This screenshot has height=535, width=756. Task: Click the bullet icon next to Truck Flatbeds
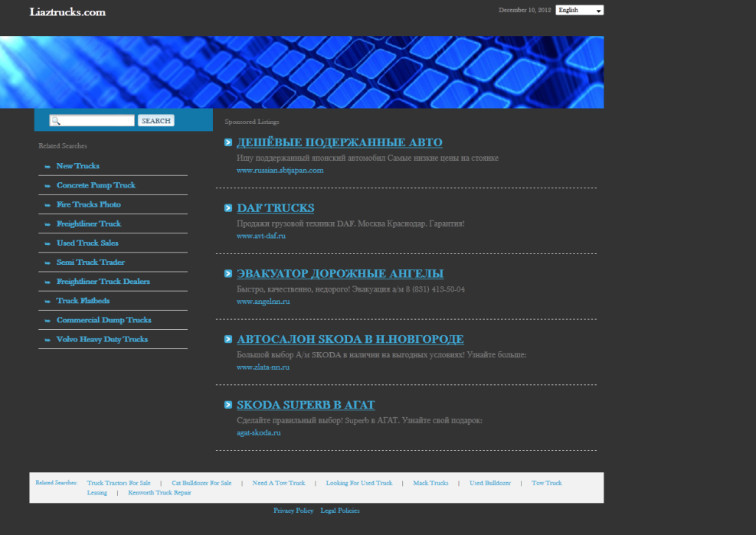point(47,301)
